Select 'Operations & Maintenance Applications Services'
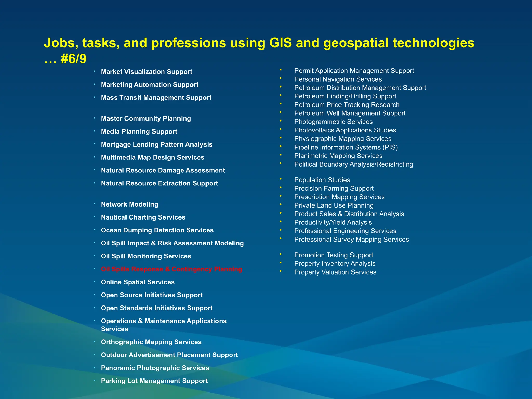532x399 pixels. tap(164, 325)
